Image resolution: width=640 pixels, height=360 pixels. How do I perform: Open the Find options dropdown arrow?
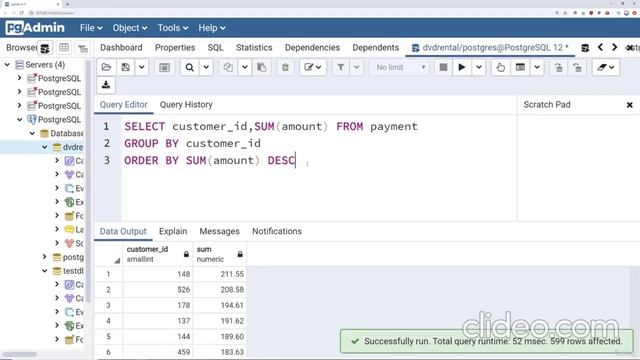click(206, 67)
